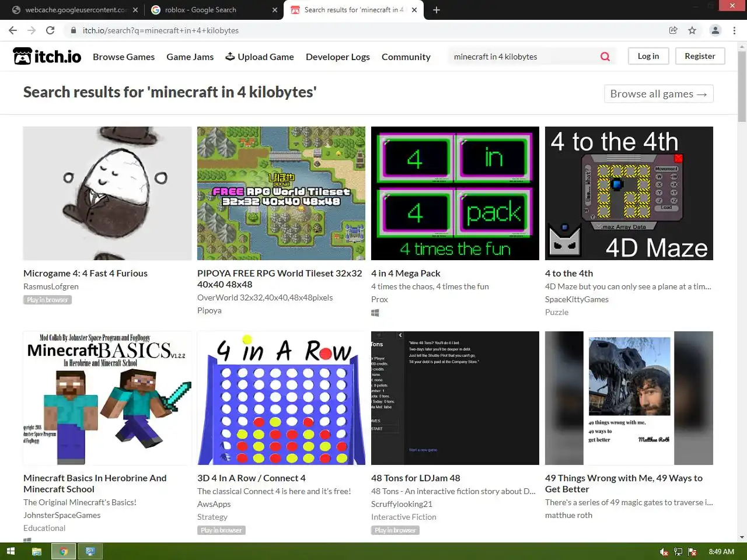Viewport: 747px width, 560px height.
Task: Click Windows icon under 4 in 4 Mega Pack
Action: [x=375, y=313]
